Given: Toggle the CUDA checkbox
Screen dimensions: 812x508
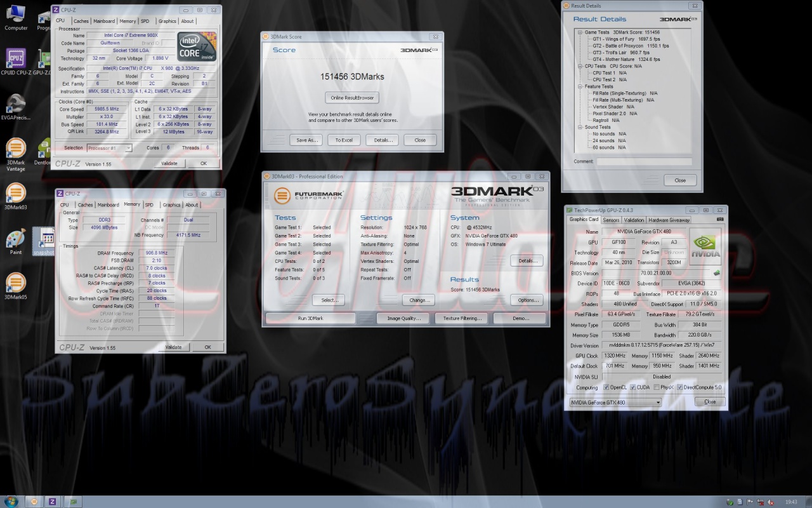Looking at the screenshot, I should click(632, 387).
